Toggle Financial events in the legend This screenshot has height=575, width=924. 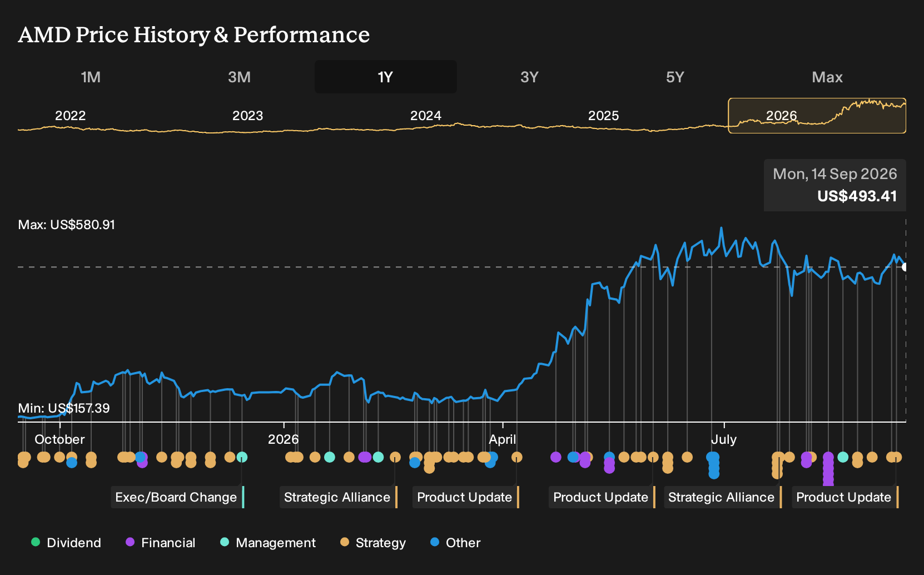tap(161, 542)
